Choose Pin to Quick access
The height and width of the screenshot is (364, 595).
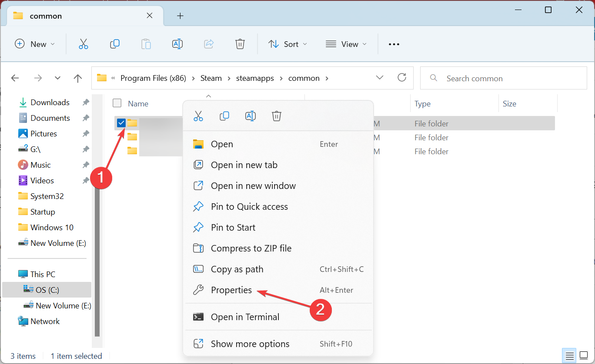pos(278,207)
